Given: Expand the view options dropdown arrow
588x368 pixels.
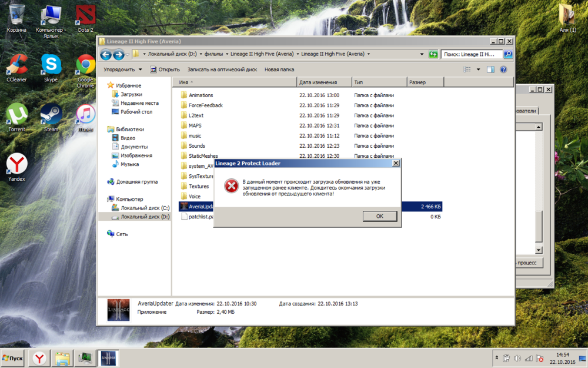Looking at the screenshot, I should (478, 69).
